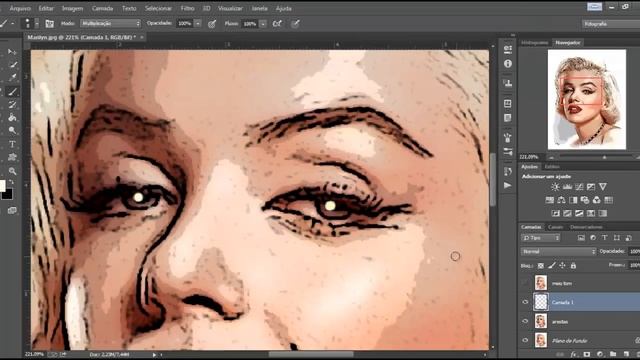
Task: Switch to the Histograma tab
Action: (x=535, y=42)
